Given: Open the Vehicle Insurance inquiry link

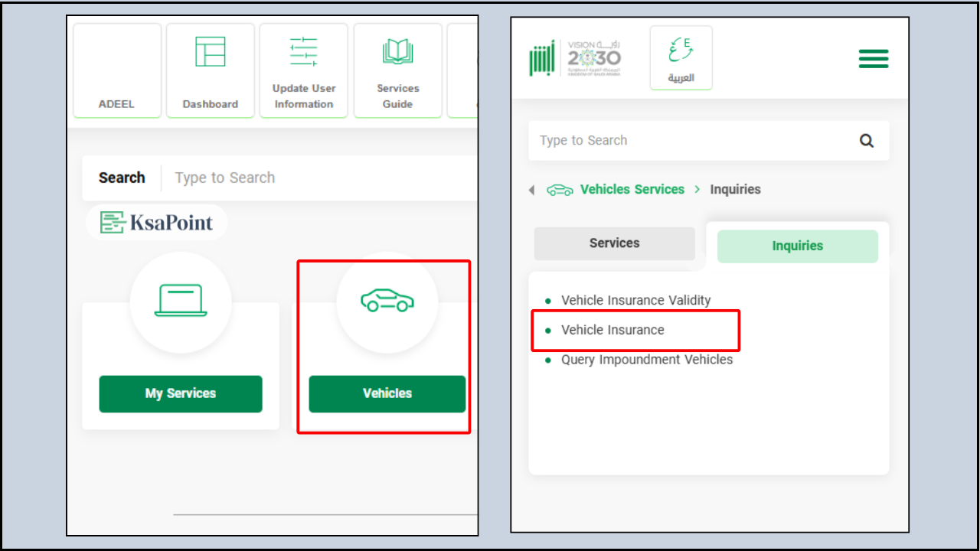Looking at the screenshot, I should point(612,330).
